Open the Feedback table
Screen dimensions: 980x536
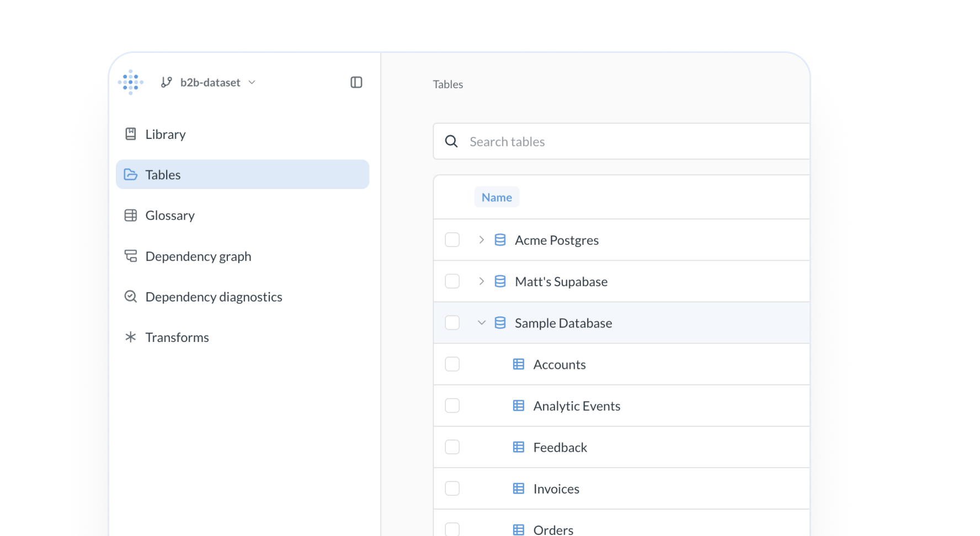560,447
